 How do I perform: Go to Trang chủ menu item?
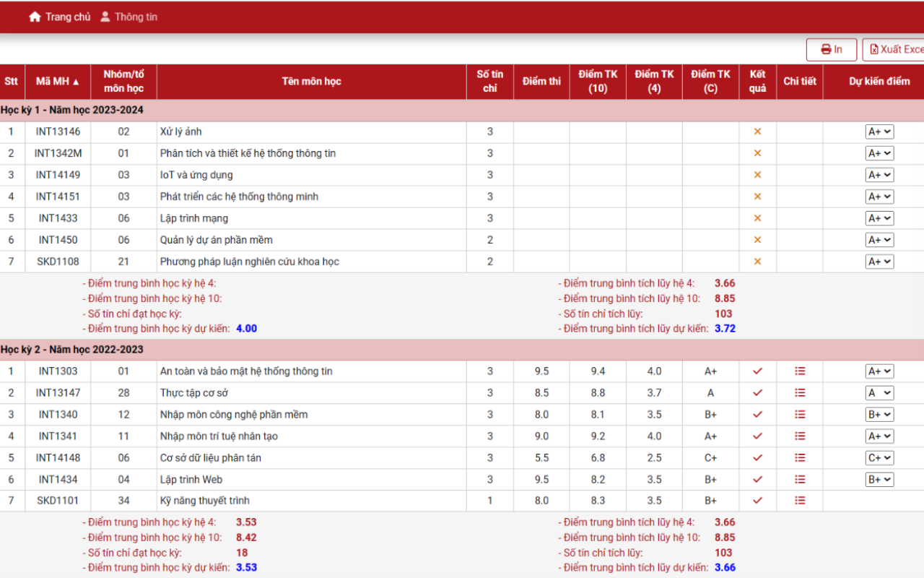click(67, 17)
